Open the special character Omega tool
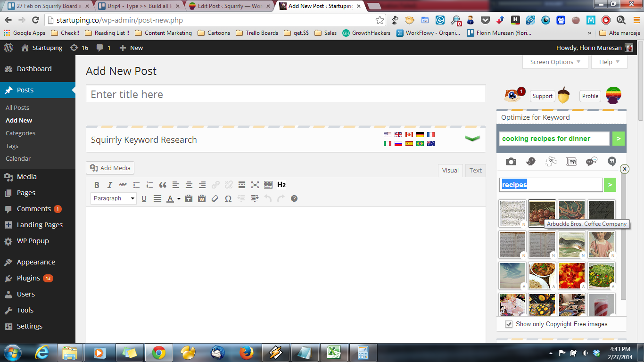This screenshot has height=362, width=644. 228,198
